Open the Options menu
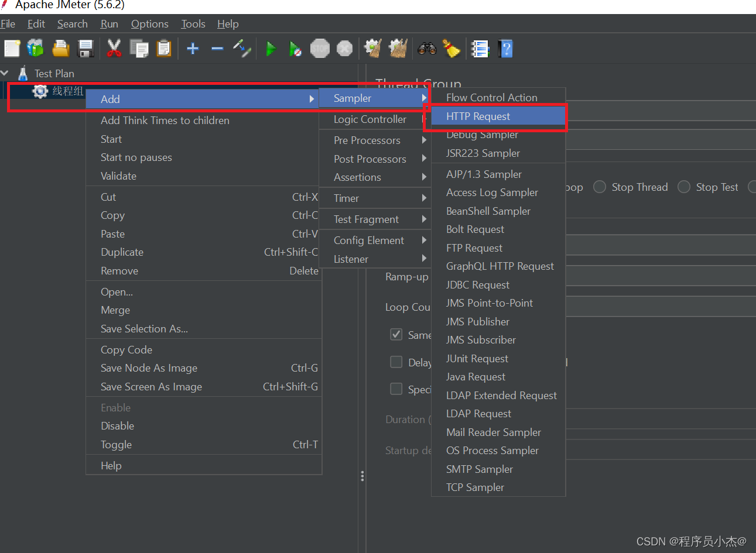 [x=150, y=24]
